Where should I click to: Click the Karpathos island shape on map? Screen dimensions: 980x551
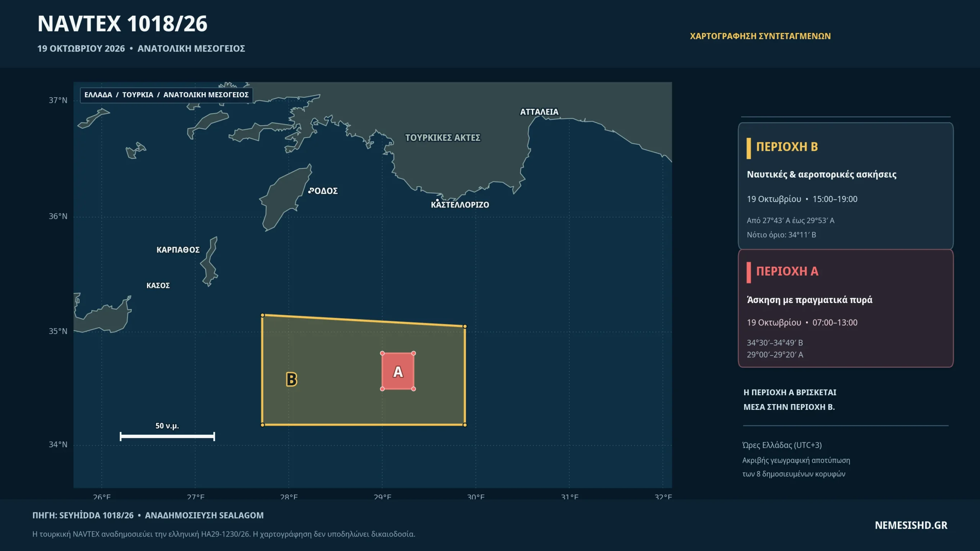(209, 262)
